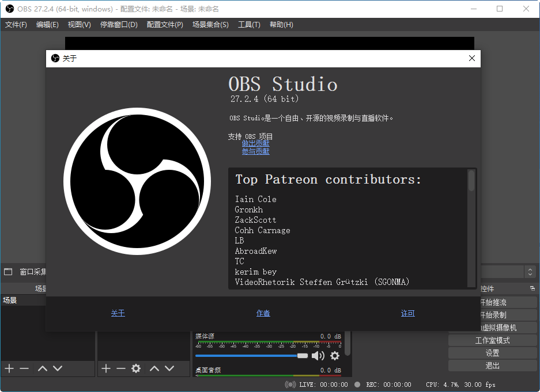Screen dimensions: 540x392
Task: Remove the selected source with the minus icon
Action: (x=121, y=368)
